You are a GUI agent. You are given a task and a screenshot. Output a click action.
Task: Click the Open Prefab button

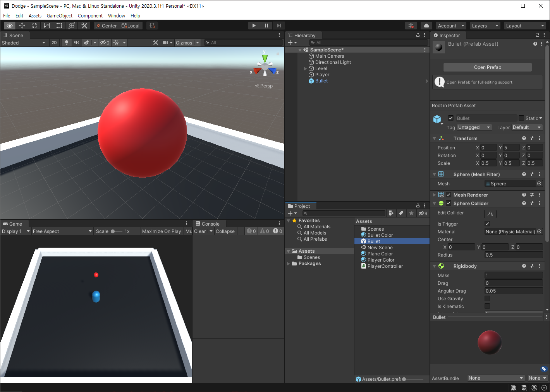[x=487, y=67]
